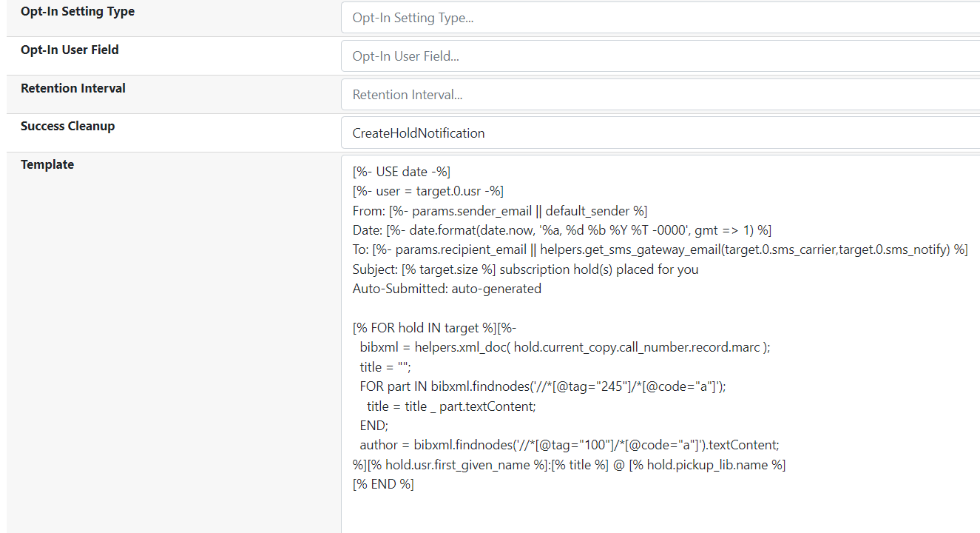Click the Success Cleanup label
This screenshot has height=533, width=980.
[68, 126]
